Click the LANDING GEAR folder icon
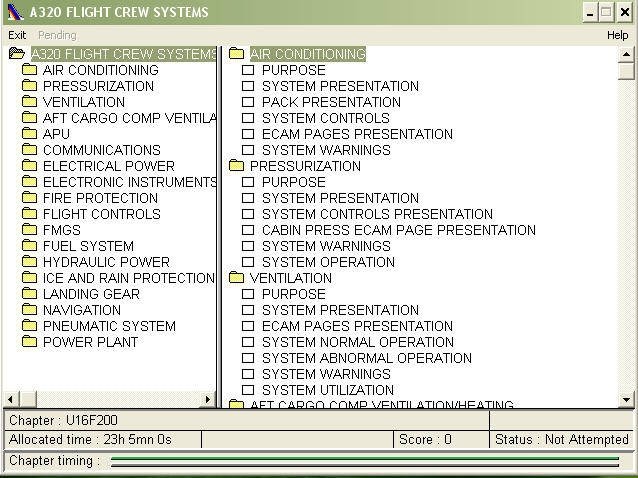This screenshot has width=638, height=478. [29, 293]
